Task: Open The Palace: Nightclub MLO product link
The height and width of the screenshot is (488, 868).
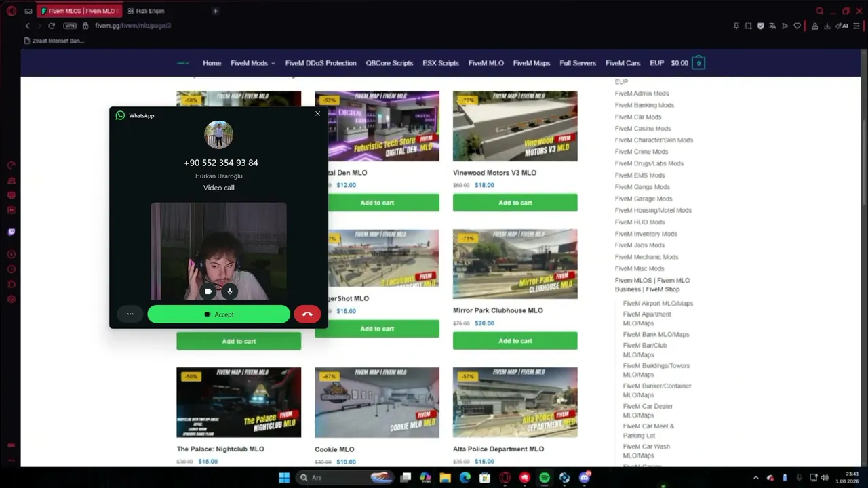Action: [x=220, y=449]
